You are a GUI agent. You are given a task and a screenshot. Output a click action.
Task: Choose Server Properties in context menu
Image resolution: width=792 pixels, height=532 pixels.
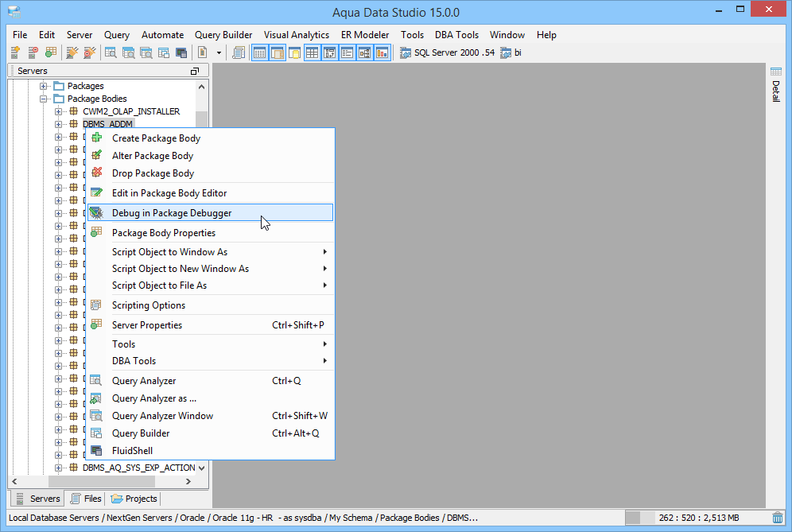pos(210,325)
